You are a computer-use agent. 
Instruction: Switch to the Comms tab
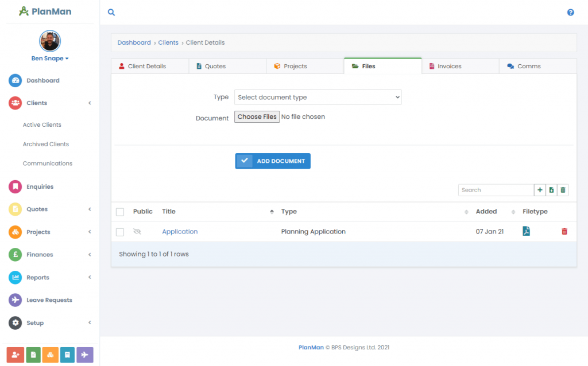pos(537,67)
